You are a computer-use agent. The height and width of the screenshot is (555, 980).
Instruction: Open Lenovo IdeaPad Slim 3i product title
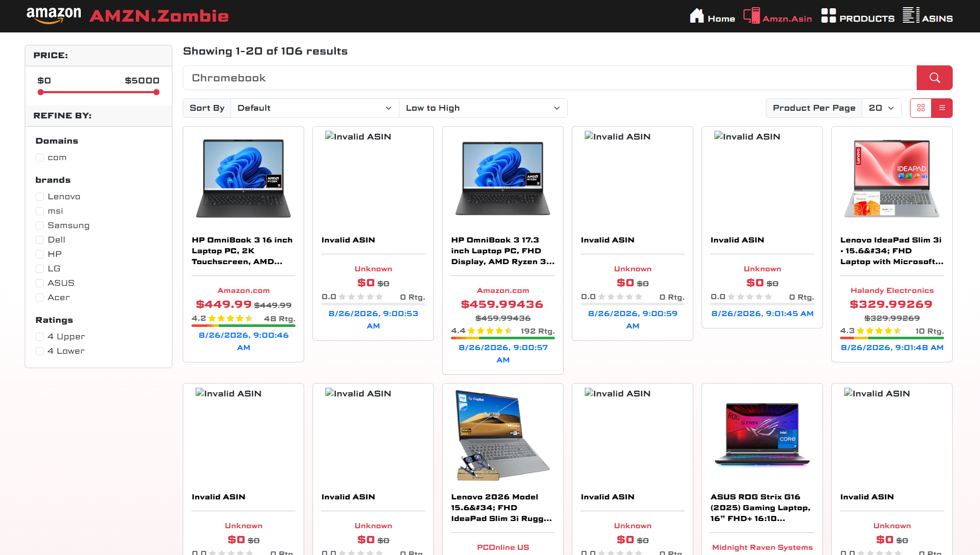(x=892, y=251)
